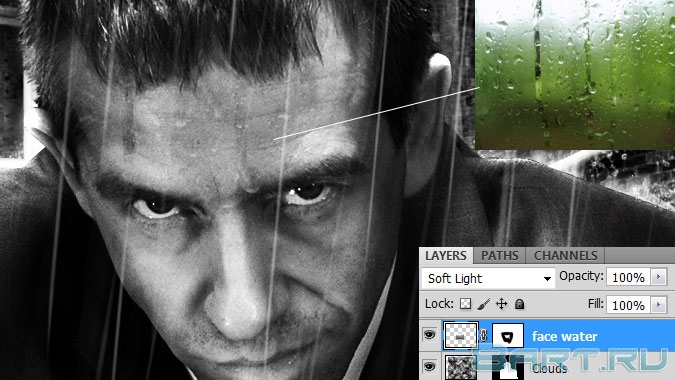Click the green rain window reference image
The height and width of the screenshot is (380, 675).
tap(575, 74)
